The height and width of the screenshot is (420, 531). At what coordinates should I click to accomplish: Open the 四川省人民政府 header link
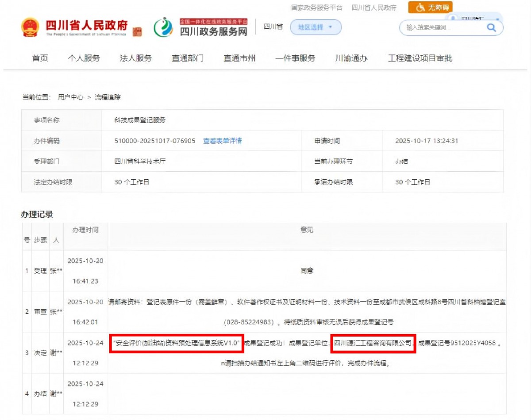click(x=374, y=7)
